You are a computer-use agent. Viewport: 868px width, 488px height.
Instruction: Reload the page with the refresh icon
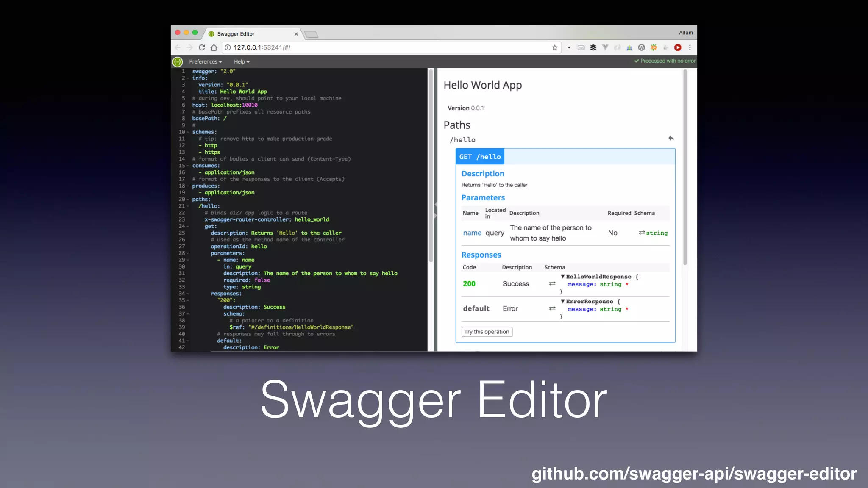pyautogui.click(x=202, y=47)
